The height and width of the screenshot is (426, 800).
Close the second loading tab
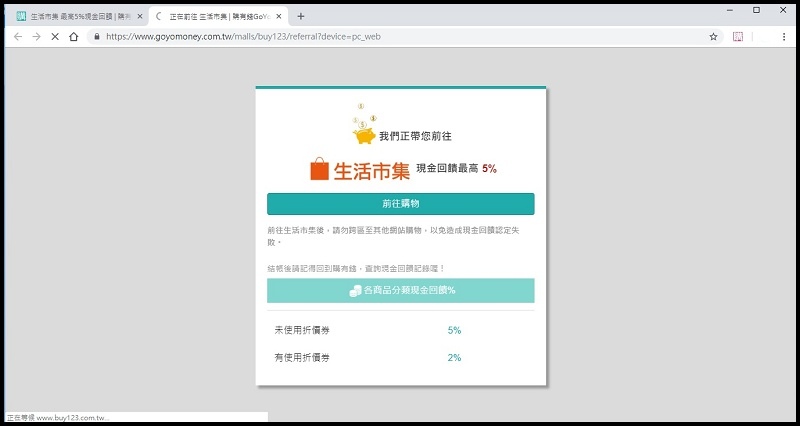pyautogui.click(x=279, y=16)
